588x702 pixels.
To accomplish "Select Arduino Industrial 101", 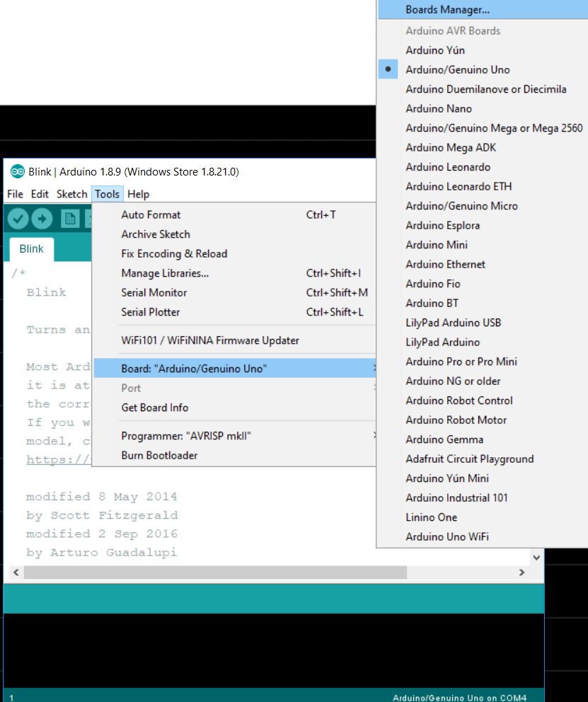I will [483, 498].
